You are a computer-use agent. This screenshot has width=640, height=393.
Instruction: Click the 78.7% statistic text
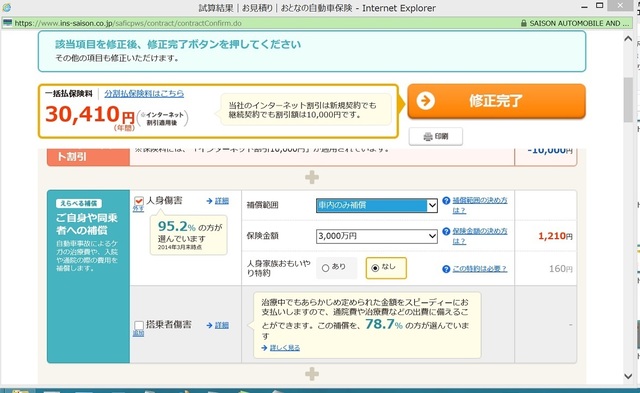(x=384, y=324)
